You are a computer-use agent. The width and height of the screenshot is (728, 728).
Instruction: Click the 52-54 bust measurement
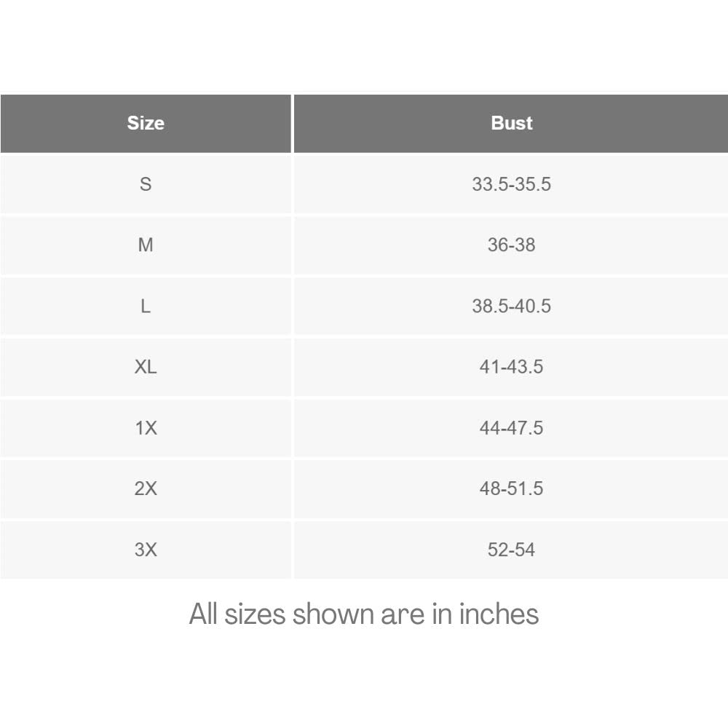pos(511,550)
